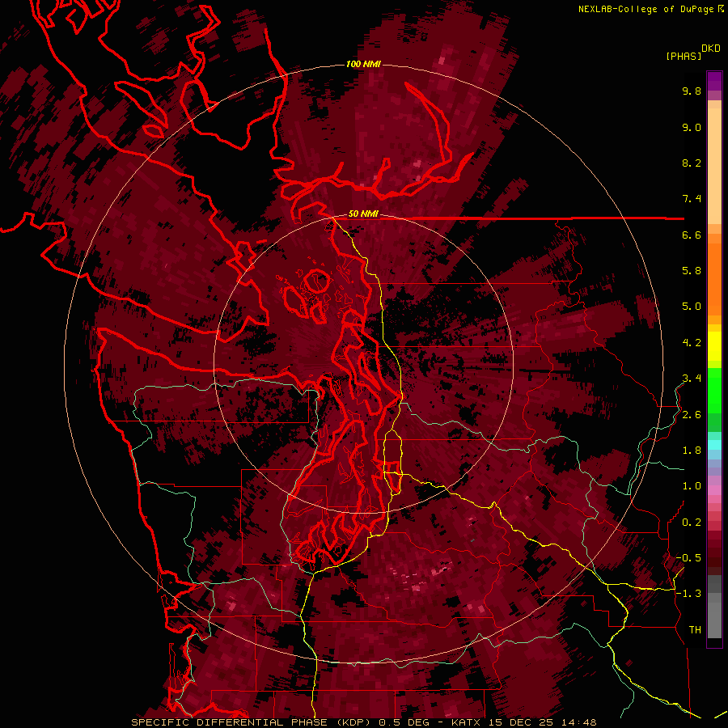
Task: Click the SPECIFIC DIFFERENTIAL PHASE (KDP) caption
Action: (x=253, y=722)
